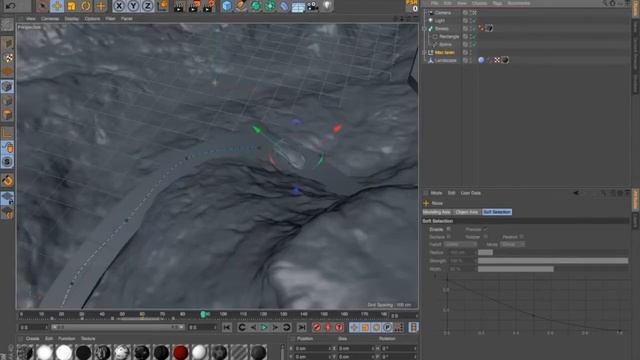The width and height of the screenshot is (640, 360).
Task: Toggle the Restrict checkbox
Action: [x=521, y=237]
